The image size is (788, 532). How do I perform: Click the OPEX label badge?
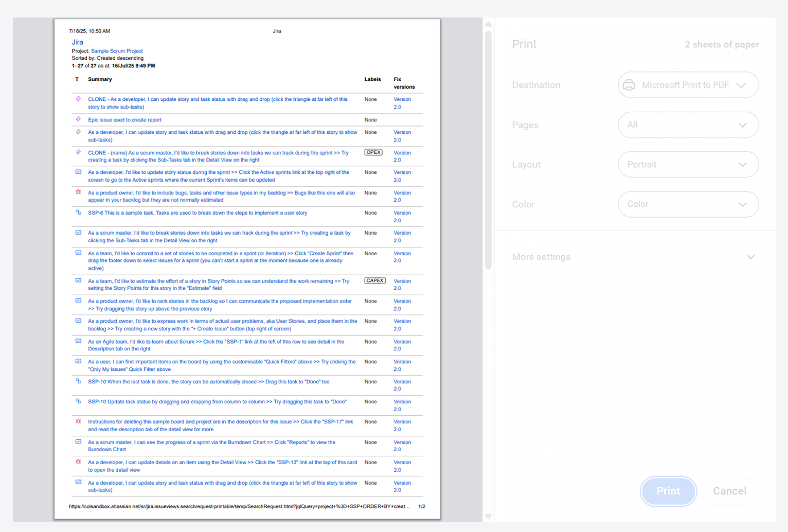tap(373, 152)
